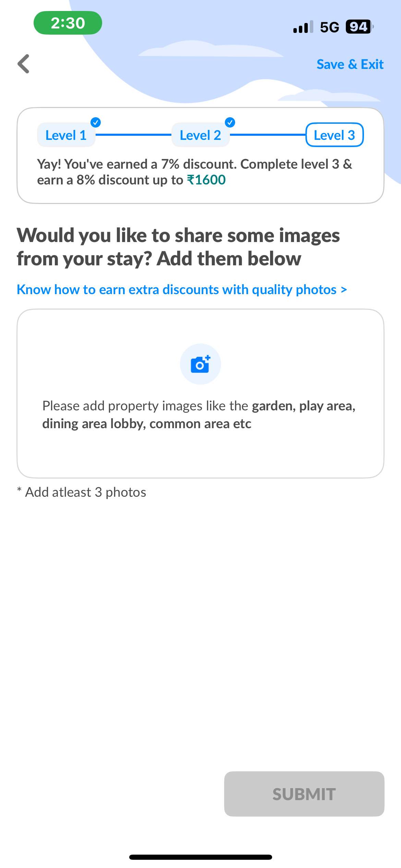The width and height of the screenshot is (401, 868).
Task: Tap the 5G network indicator
Action: pos(329,27)
